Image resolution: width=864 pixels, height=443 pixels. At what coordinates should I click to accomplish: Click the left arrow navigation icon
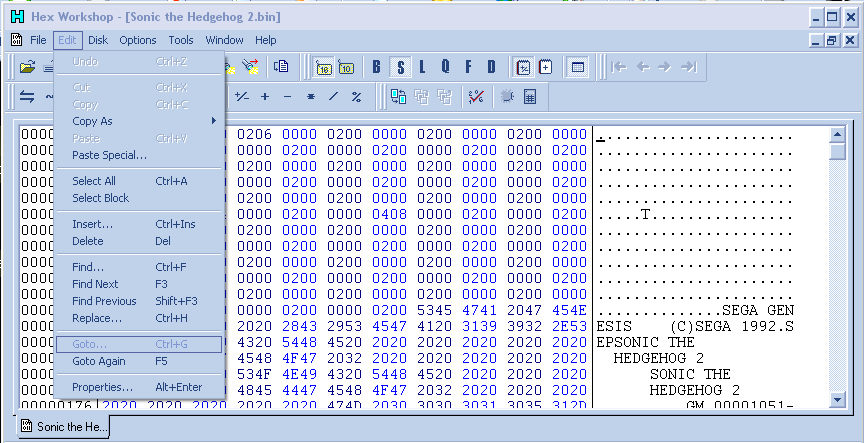pos(642,67)
